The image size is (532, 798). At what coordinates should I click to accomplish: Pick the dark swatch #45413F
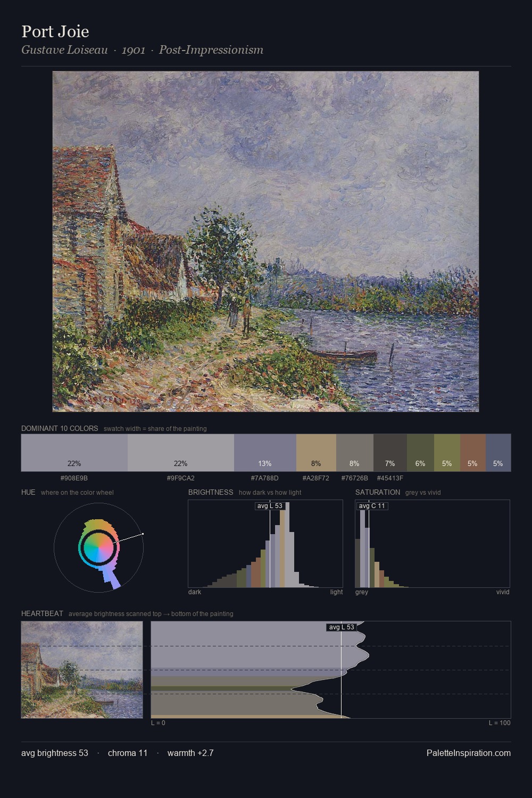(x=390, y=453)
